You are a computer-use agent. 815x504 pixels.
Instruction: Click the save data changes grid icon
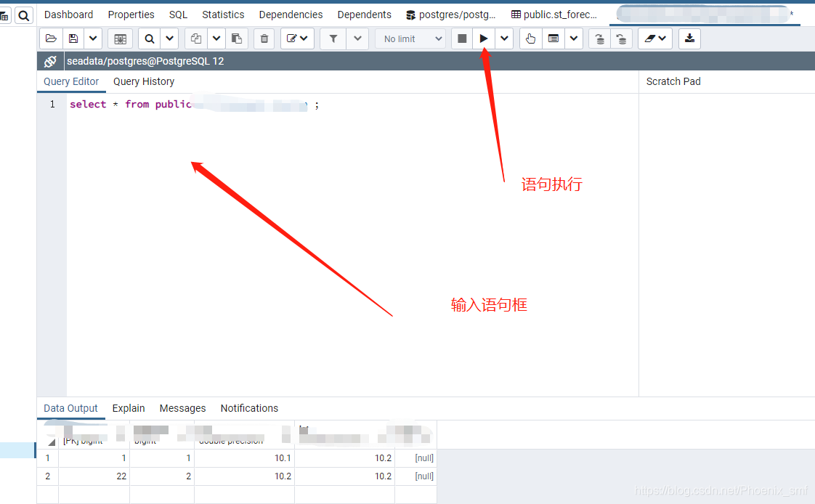coord(120,38)
